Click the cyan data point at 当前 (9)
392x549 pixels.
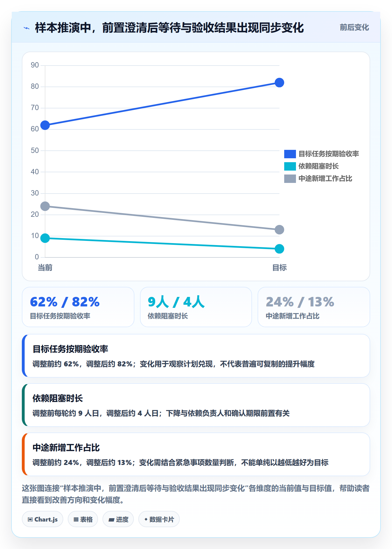pyautogui.click(x=45, y=238)
